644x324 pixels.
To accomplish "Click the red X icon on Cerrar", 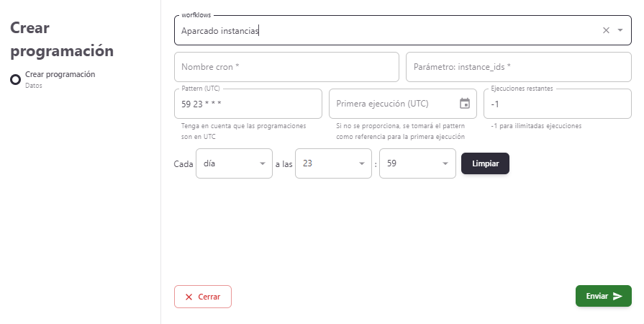I will coord(189,297).
